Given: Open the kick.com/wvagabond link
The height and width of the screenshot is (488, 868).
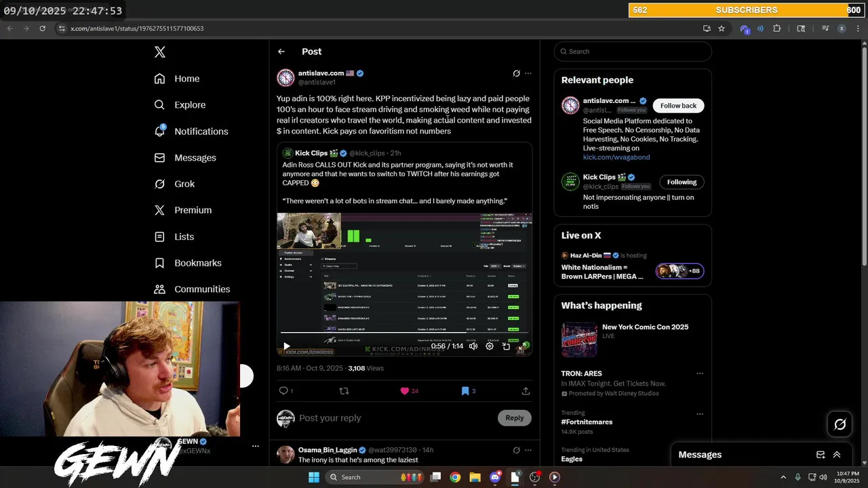Looking at the screenshot, I should [616, 157].
